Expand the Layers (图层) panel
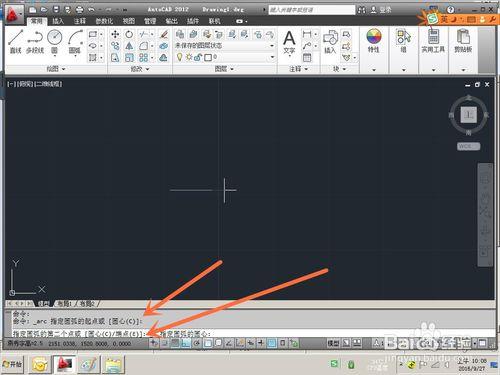 (224, 69)
